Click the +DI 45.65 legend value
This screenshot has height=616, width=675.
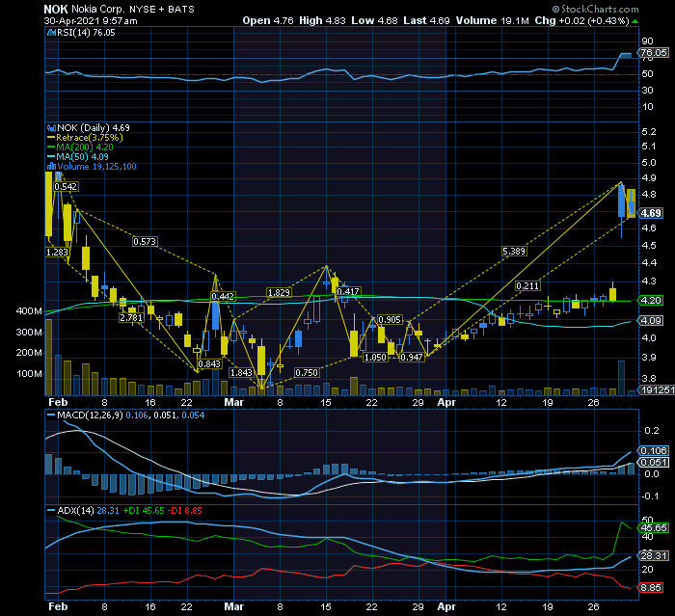144,511
